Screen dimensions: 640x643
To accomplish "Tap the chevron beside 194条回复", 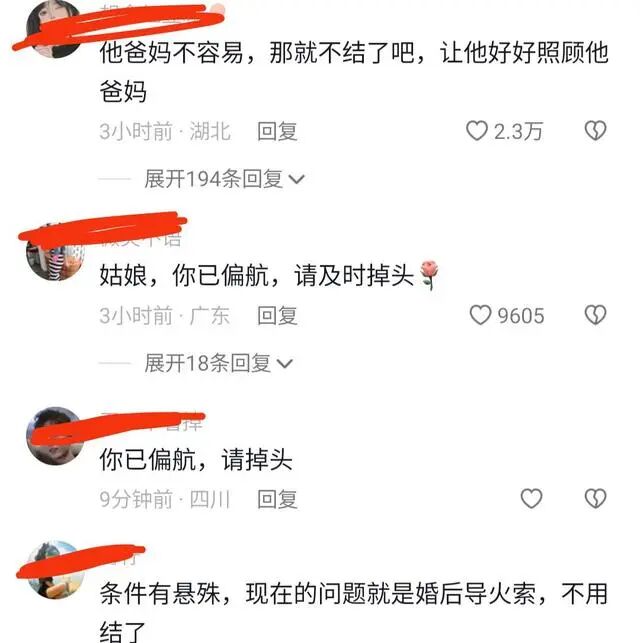I will (x=296, y=179).
